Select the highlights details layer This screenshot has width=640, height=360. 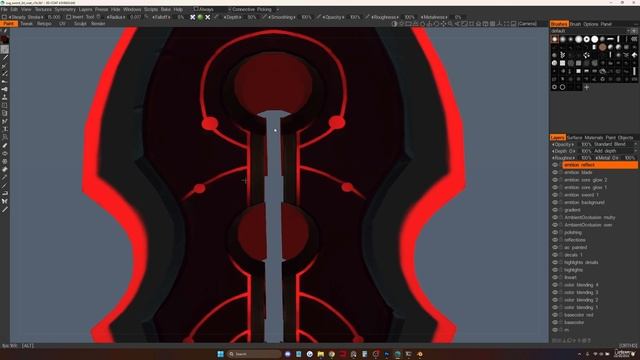click(581, 262)
